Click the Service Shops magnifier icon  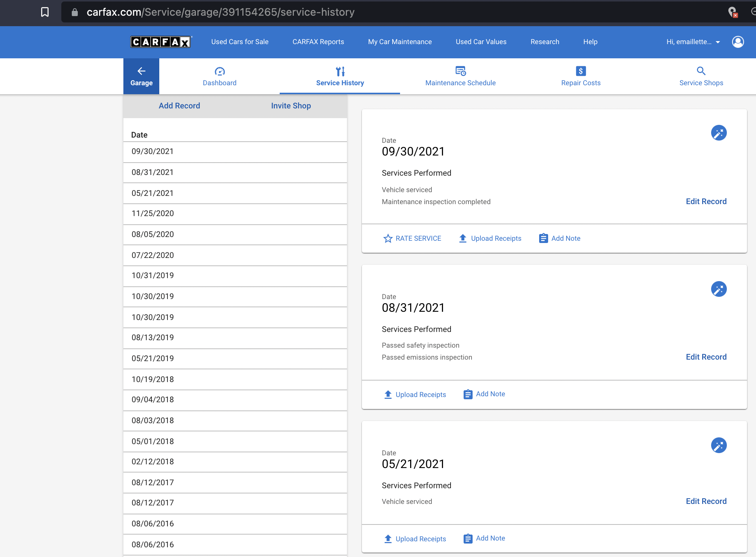(x=701, y=71)
